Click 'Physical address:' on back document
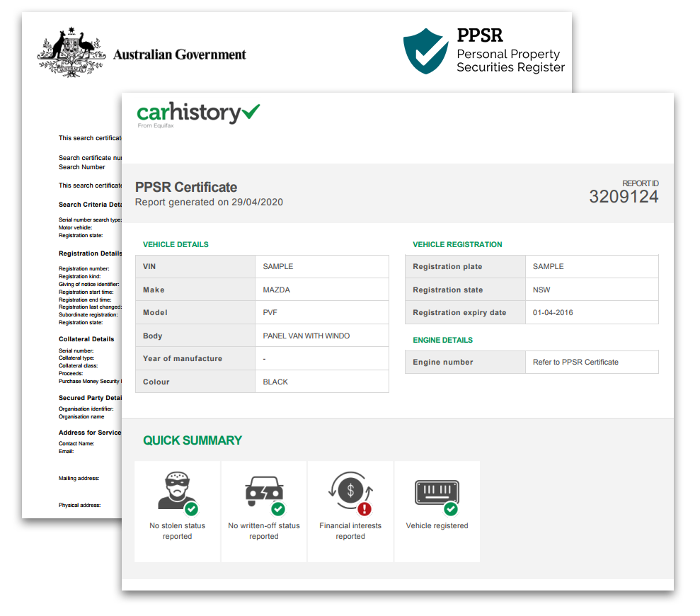The width and height of the screenshot is (700, 616). coord(79,506)
